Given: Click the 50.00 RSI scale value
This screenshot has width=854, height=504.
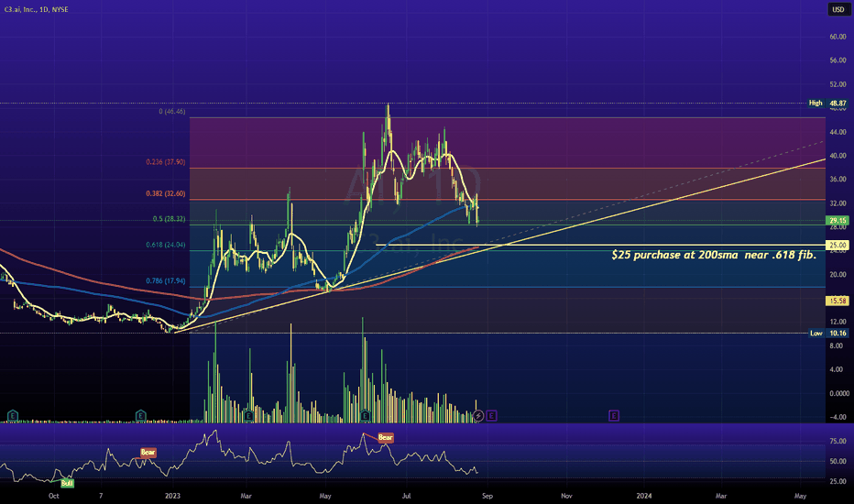Looking at the screenshot, I should click(x=838, y=462).
